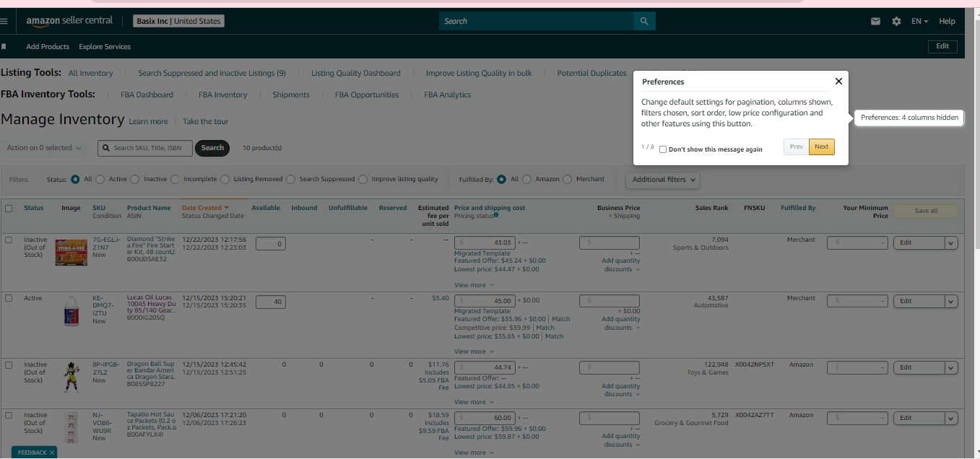Open the Tapatio Hot Sauce thumbnail
The height and width of the screenshot is (459, 980).
point(71,427)
